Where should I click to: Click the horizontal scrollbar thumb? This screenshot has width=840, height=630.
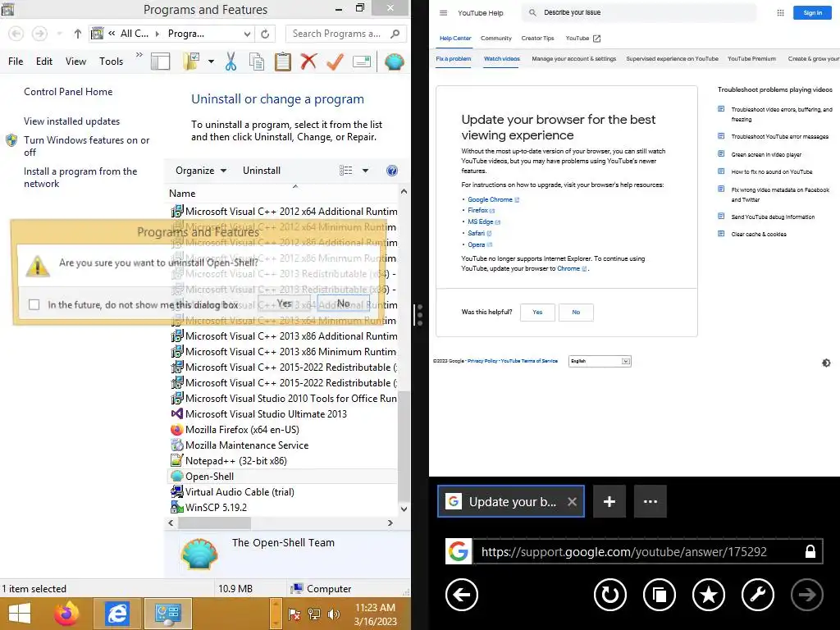coord(214,523)
